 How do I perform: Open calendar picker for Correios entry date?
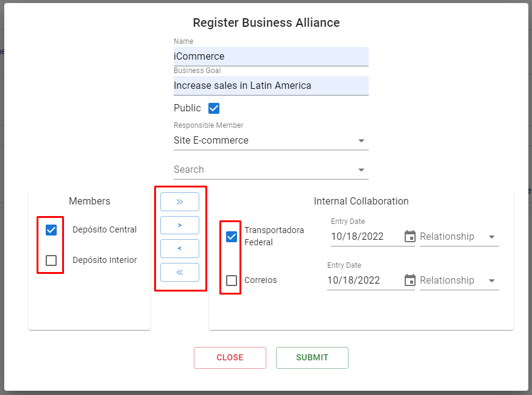(410, 280)
